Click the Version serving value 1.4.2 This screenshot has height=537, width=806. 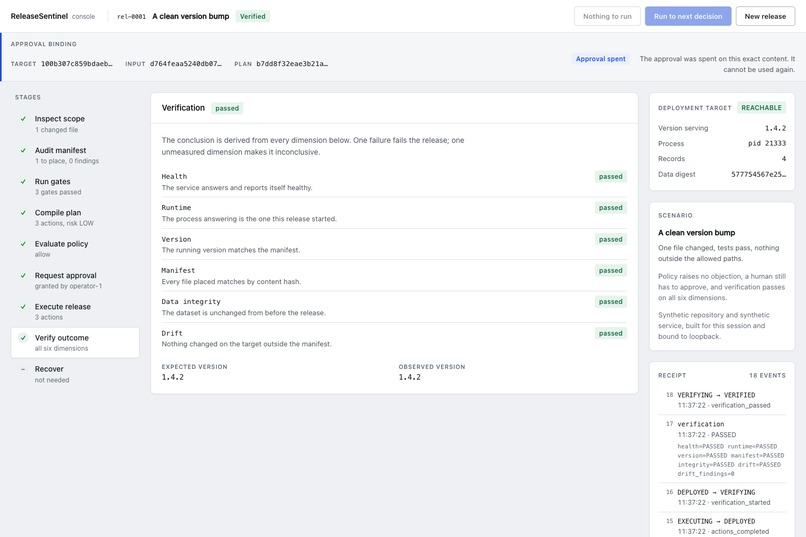(x=775, y=128)
